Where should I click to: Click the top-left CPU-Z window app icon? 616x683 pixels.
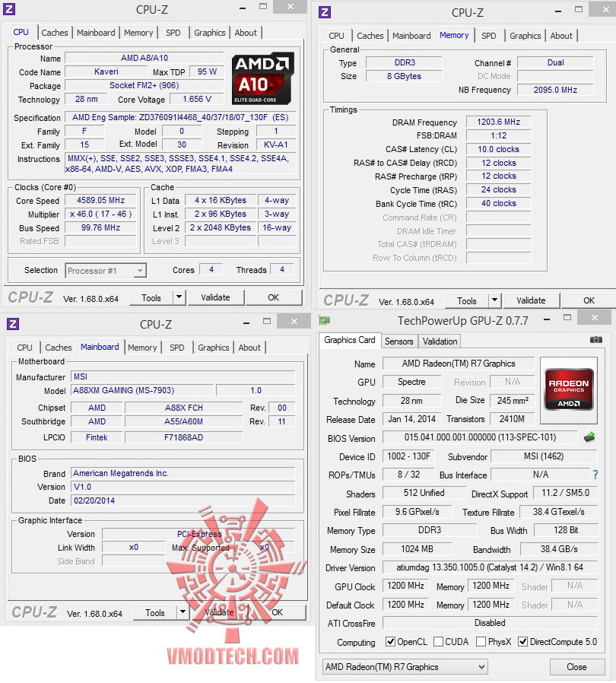point(8,8)
